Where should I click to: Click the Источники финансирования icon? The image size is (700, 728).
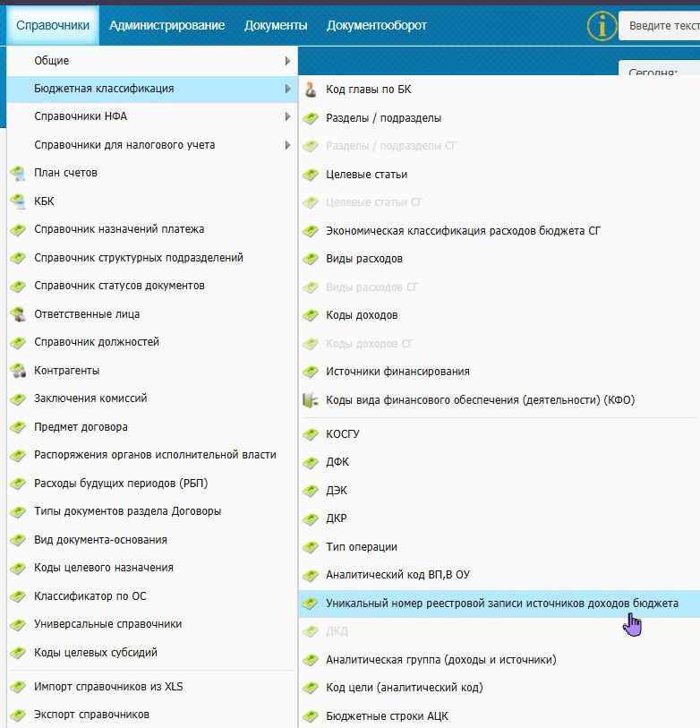[x=311, y=372]
